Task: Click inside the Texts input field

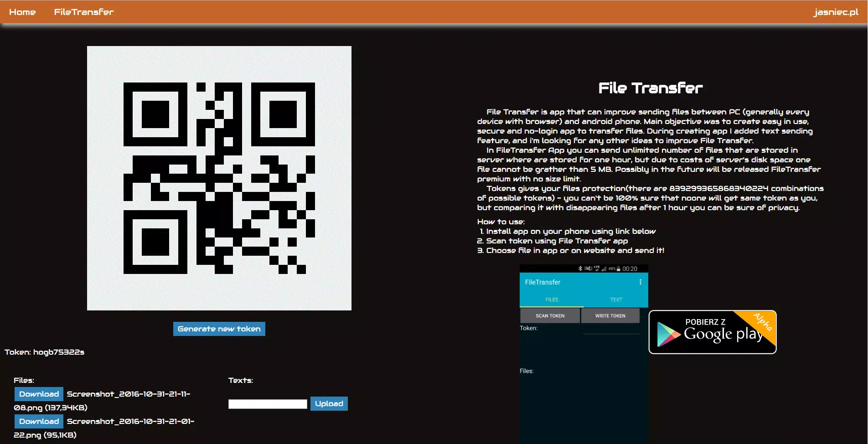Action: click(x=267, y=403)
